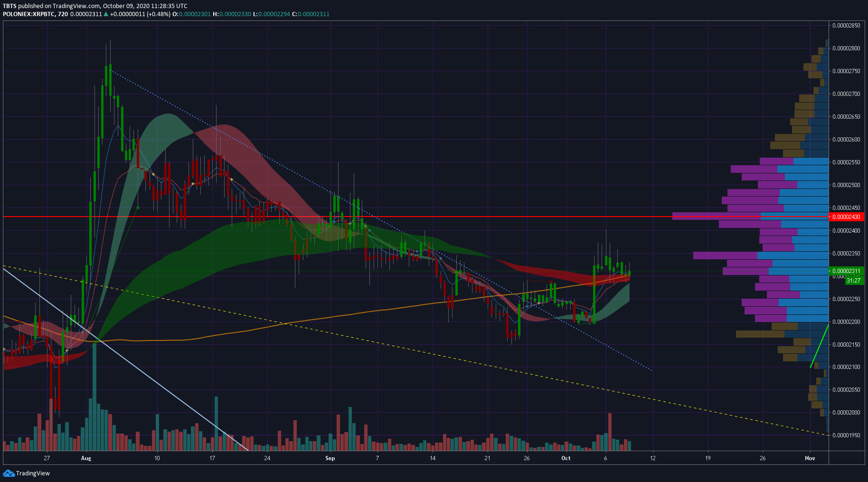Click the Sep label on the time axis
The height and width of the screenshot is (482, 868).
coord(330,458)
